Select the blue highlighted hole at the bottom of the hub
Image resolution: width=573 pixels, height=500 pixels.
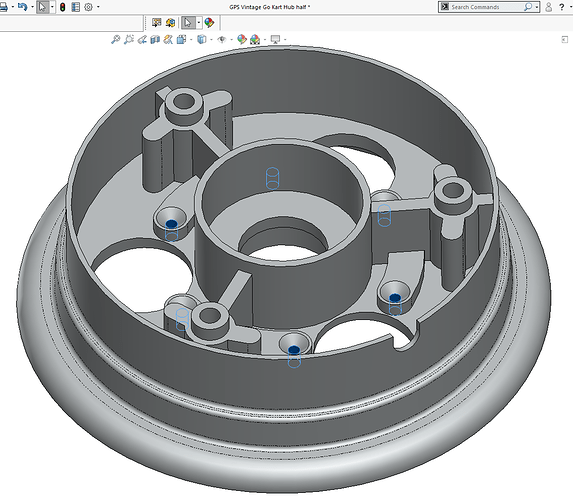294,350
